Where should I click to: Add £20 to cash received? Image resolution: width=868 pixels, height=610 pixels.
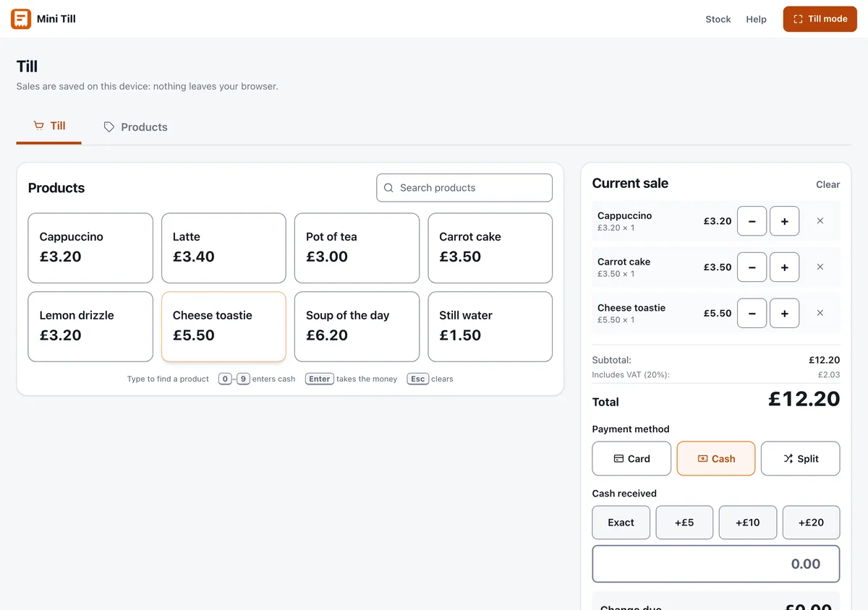point(811,523)
